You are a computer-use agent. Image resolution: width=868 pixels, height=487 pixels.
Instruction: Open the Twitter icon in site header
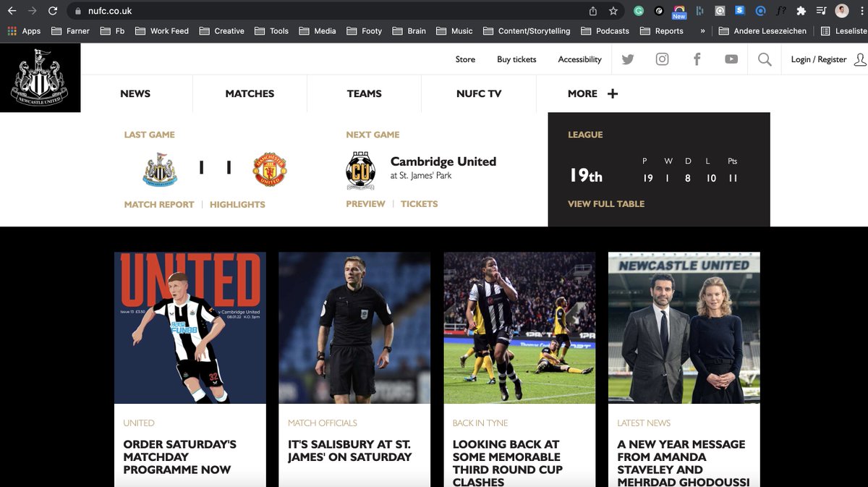pyautogui.click(x=628, y=59)
